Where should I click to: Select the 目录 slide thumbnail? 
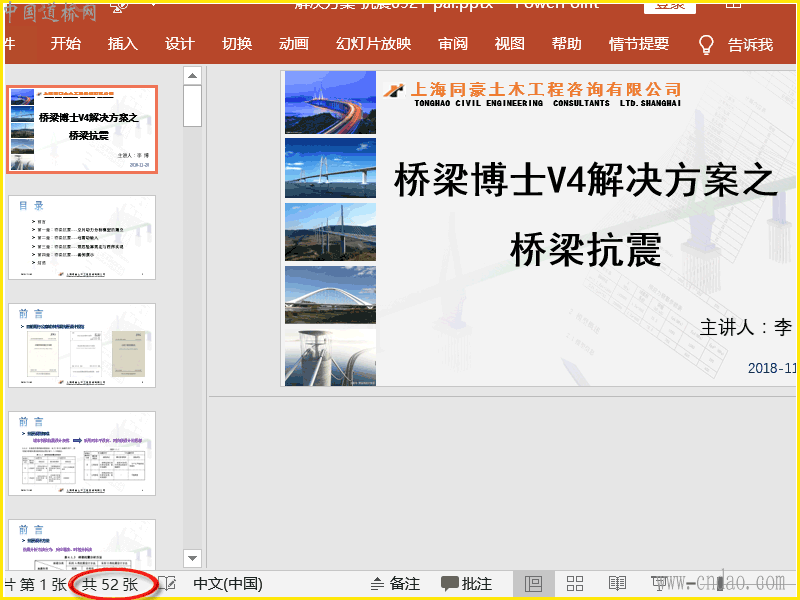click(82, 237)
